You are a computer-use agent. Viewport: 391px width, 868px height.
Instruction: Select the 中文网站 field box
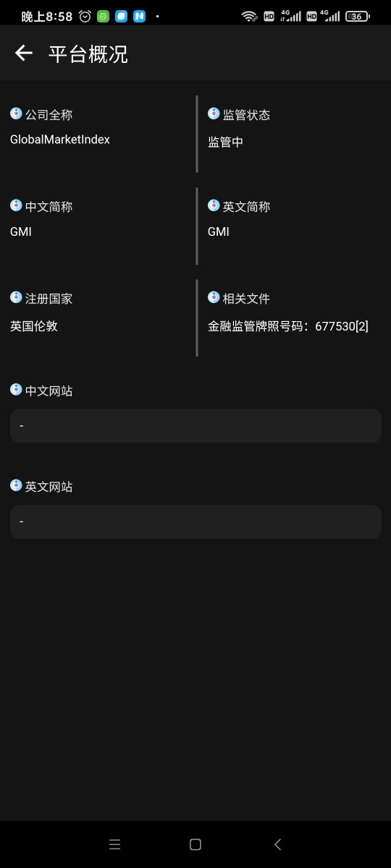click(195, 425)
